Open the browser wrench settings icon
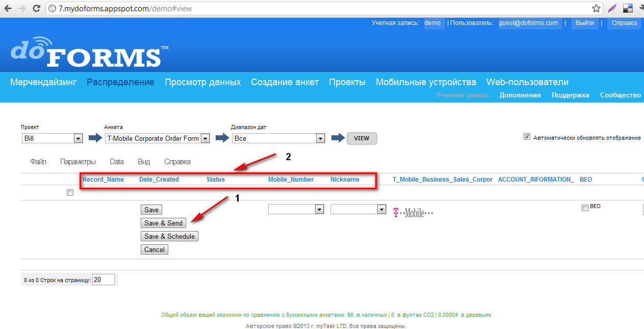 (641, 9)
